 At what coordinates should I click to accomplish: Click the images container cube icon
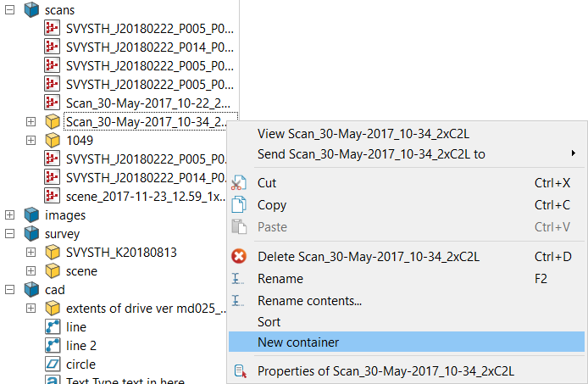click(31, 215)
